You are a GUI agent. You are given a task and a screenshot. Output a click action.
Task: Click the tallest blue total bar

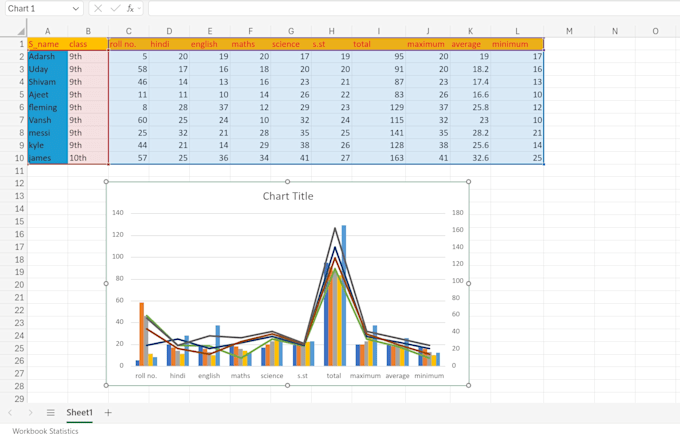coord(344,296)
